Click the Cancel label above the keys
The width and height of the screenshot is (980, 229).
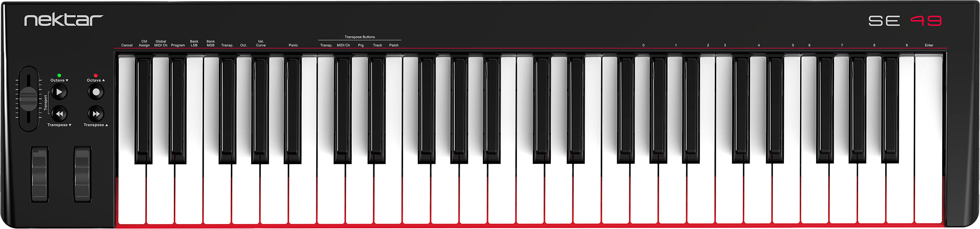click(x=127, y=45)
